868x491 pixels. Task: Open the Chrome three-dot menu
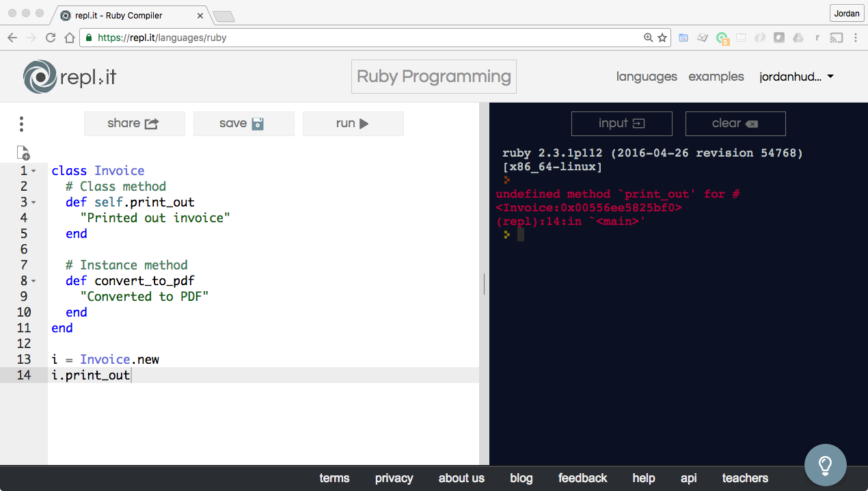click(x=856, y=38)
